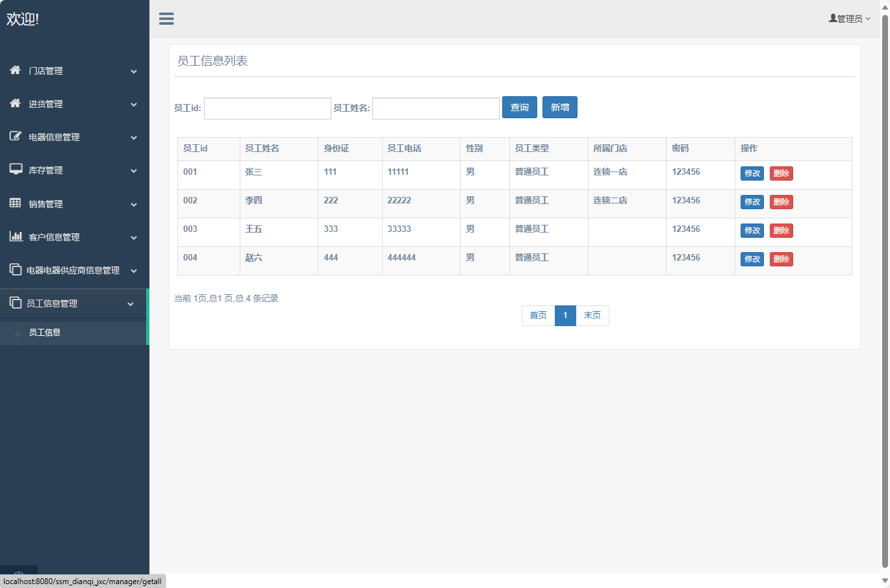Viewport: 890px width, 588px height.
Task: Focus the 员工姓名 input field
Action: pyautogui.click(x=435, y=109)
